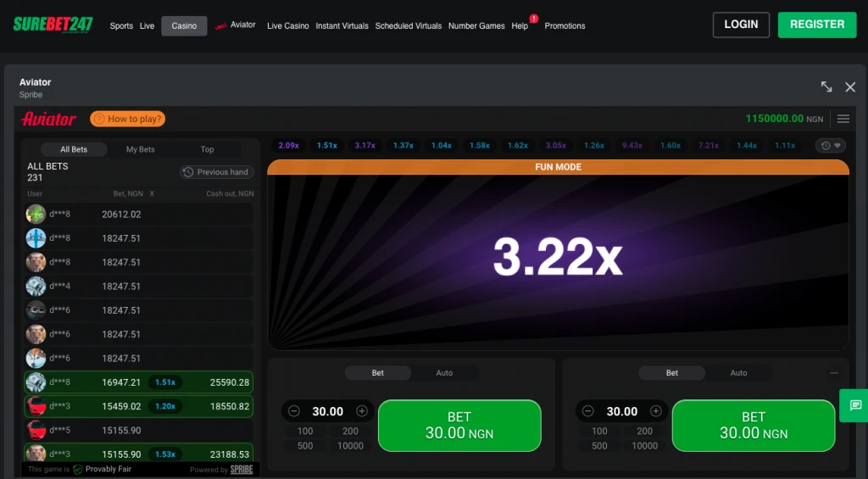Show Previous hand results

[217, 172]
